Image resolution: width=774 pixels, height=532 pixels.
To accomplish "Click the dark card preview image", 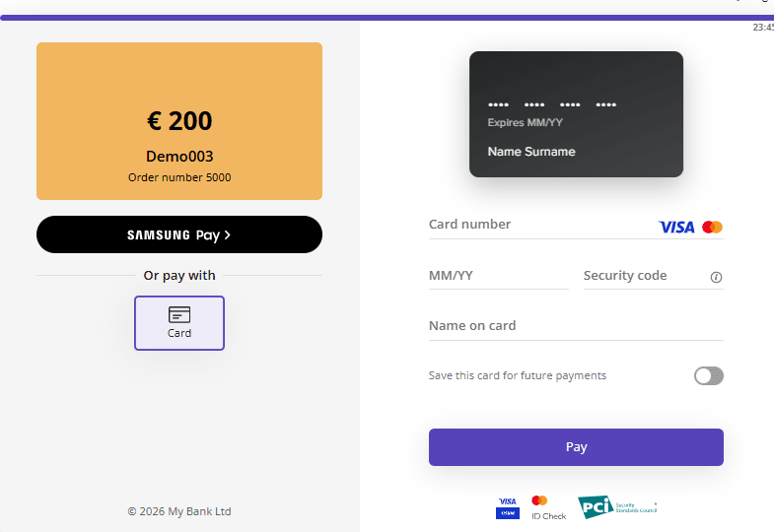I will [576, 114].
